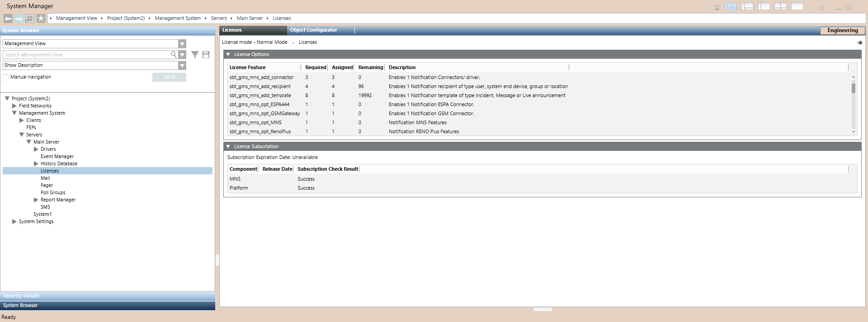Select the single full-pane layout icon

(x=797, y=6)
